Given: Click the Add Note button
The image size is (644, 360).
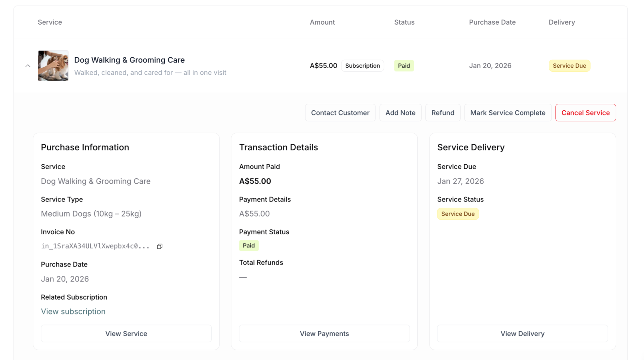Looking at the screenshot, I should coord(400,113).
